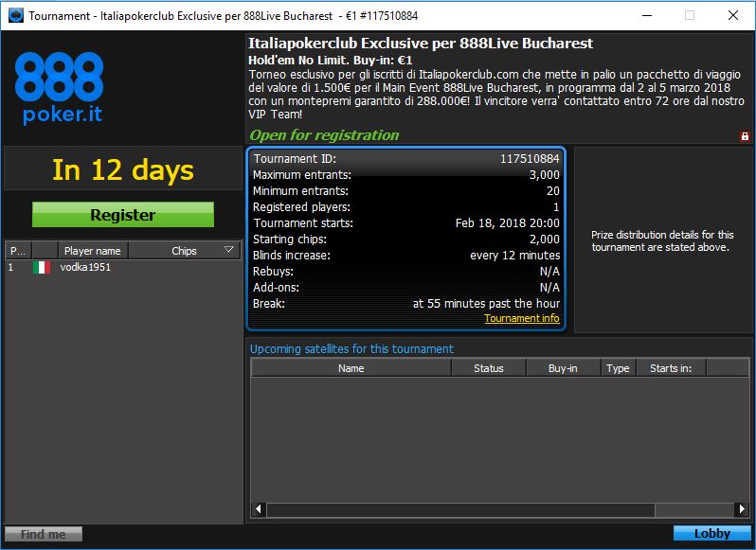This screenshot has width=756, height=550.
Task: Sort satellites by Starts in column
Action: [x=671, y=368]
